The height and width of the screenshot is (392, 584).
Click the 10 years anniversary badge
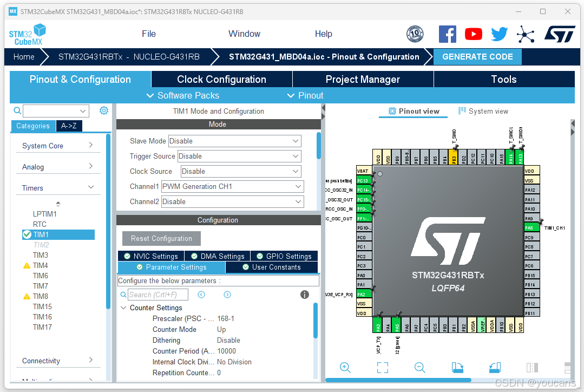(415, 34)
